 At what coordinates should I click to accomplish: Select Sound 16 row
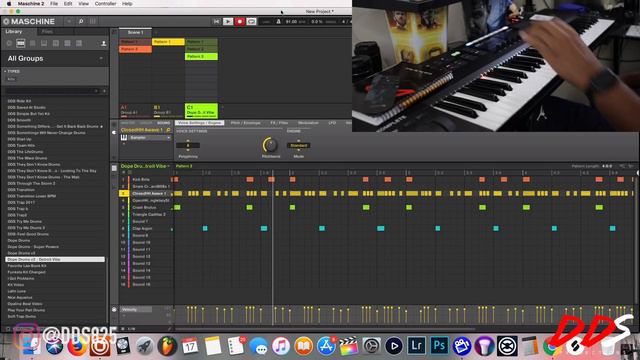[x=147, y=284]
